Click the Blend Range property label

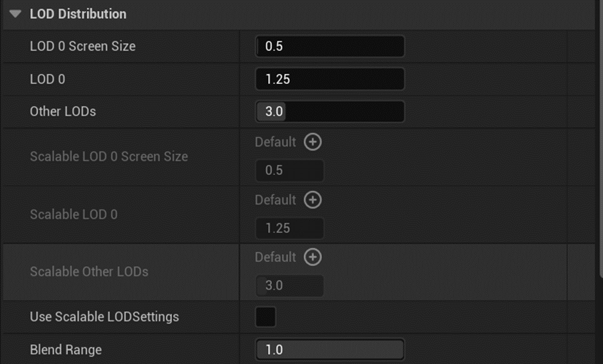pos(66,350)
